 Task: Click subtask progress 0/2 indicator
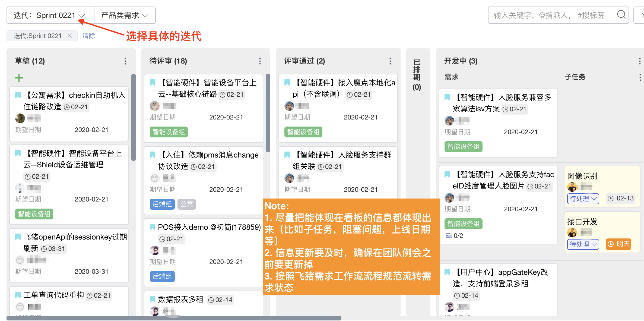(x=454, y=236)
